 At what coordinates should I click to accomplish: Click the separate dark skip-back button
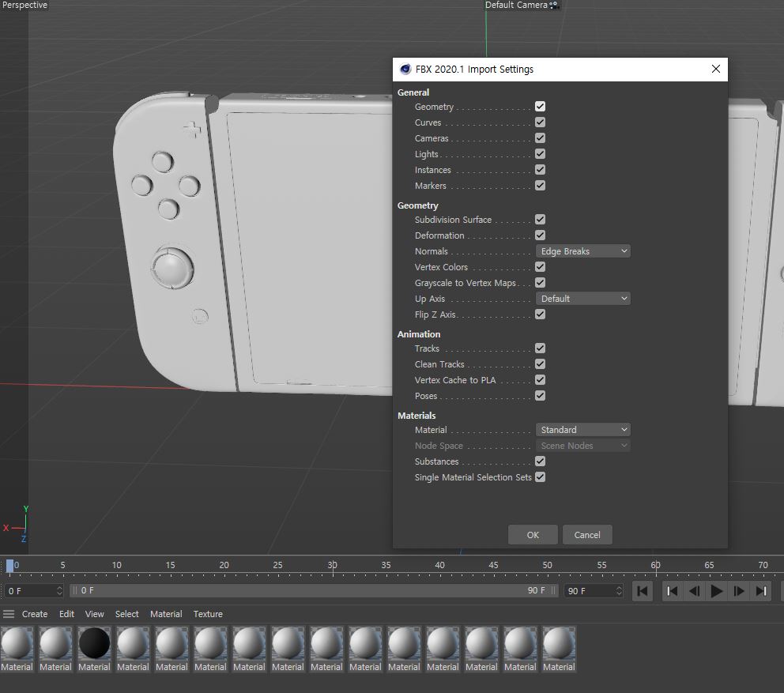point(643,591)
